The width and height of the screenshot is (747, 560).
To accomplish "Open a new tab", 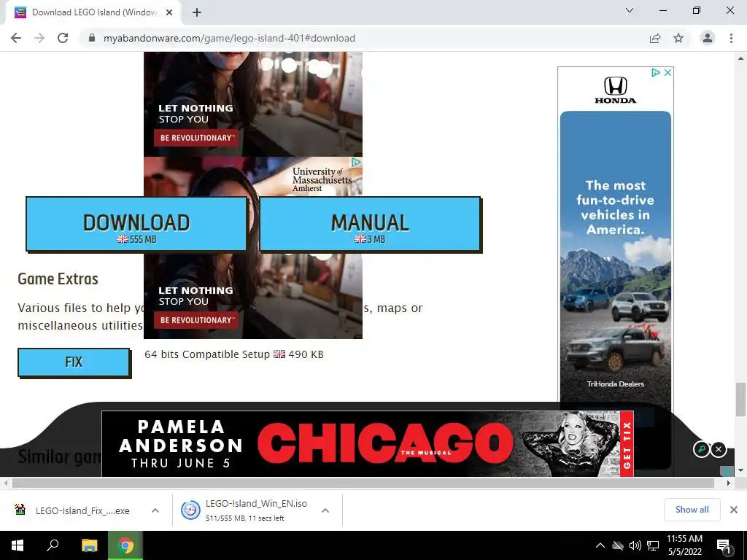I will (x=197, y=12).
